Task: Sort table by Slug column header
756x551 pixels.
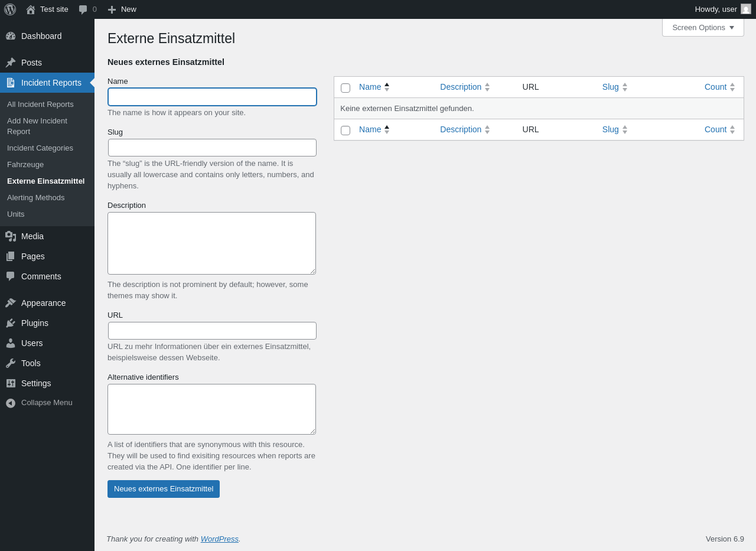Action: point(611,87)
